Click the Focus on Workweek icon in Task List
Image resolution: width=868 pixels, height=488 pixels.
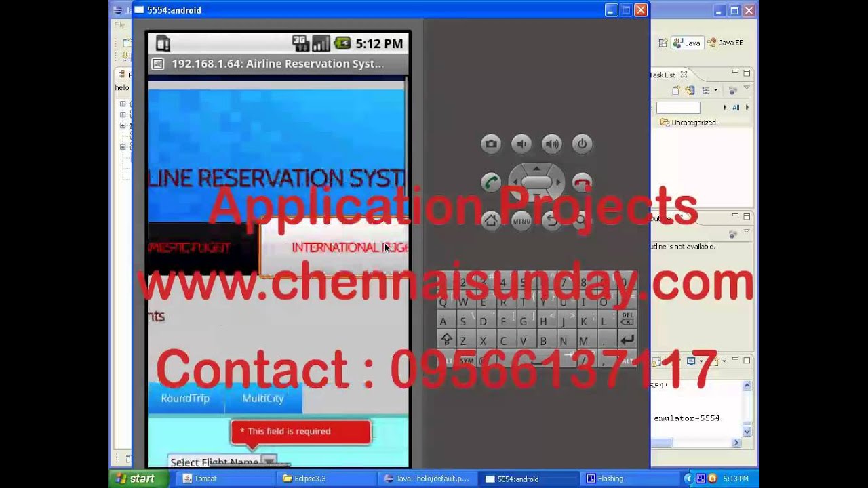pos(732,90)
